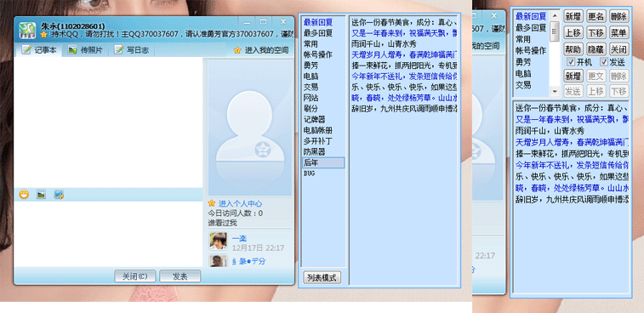Click the star icon beside 进入个人中心

(x=212, y=203)
